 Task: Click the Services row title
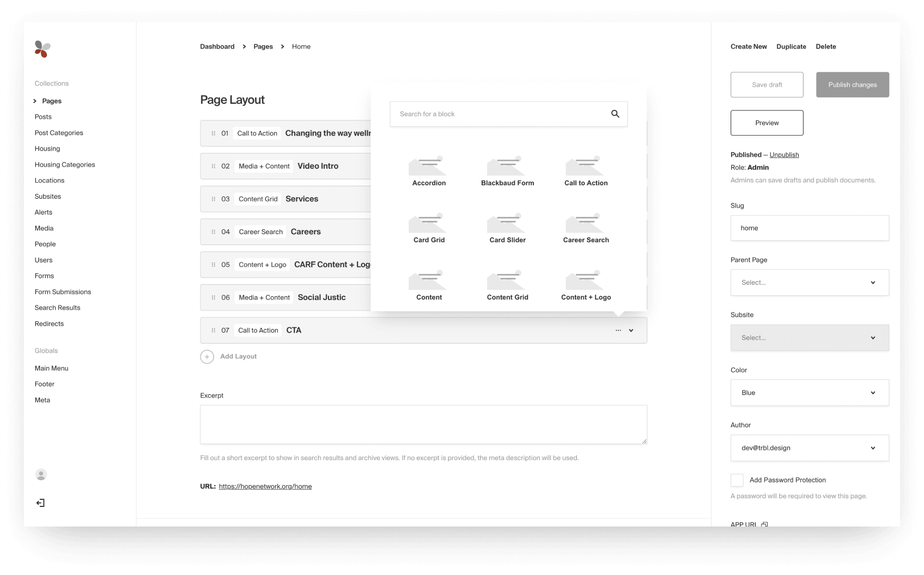click(302, 199)
